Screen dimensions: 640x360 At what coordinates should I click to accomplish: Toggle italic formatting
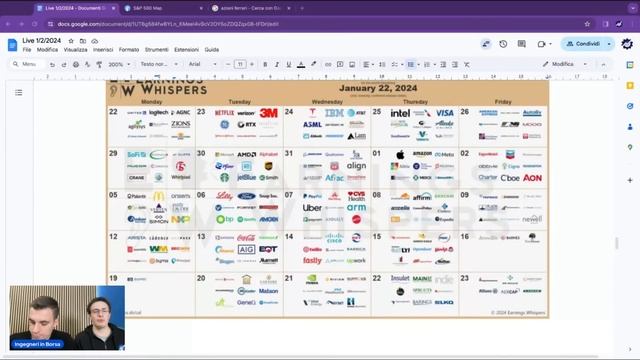tap(277, 64)
